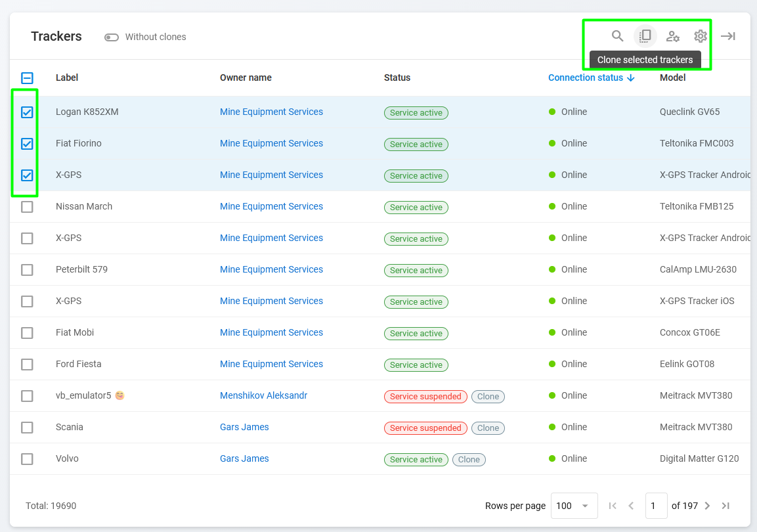This screenshot has height=532, width=757.
Task: Jump to the last page icon
Action: (x=725, y=506)
